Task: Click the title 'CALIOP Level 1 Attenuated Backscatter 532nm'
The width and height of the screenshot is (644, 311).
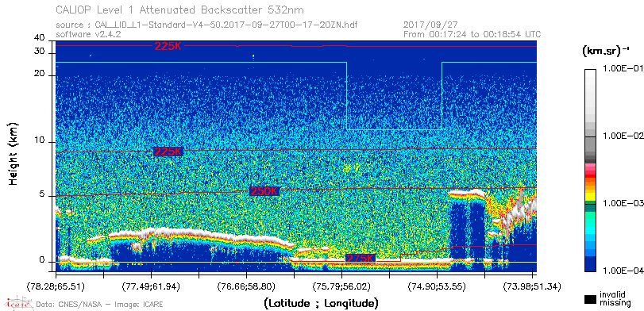Action: click(x=180, y=10)
